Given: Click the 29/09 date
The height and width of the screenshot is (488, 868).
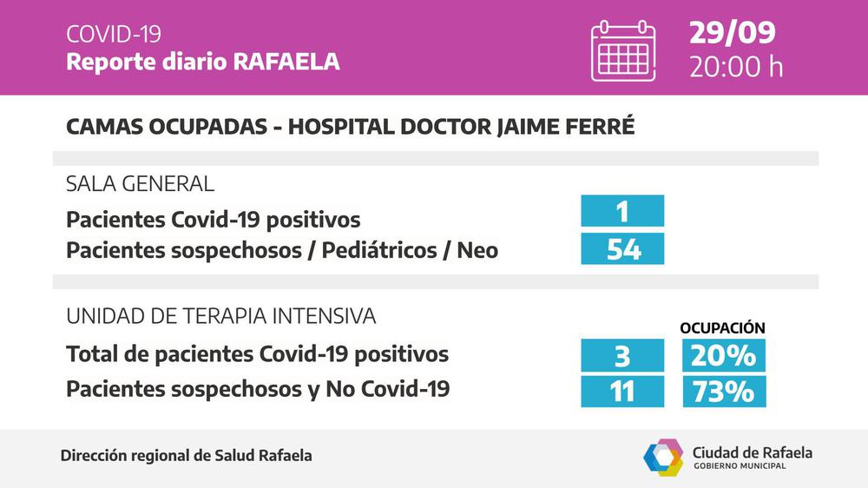Looking at the screenshot, I should point(733,33).
